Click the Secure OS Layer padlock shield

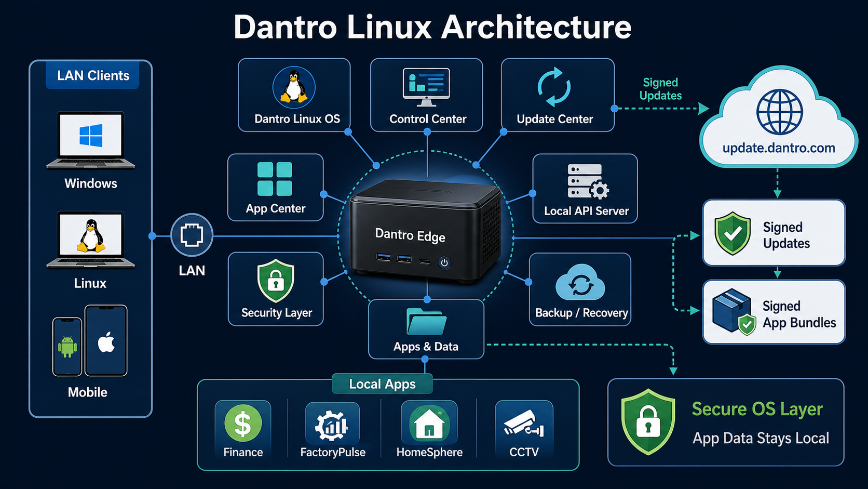(x=648, y=422)
